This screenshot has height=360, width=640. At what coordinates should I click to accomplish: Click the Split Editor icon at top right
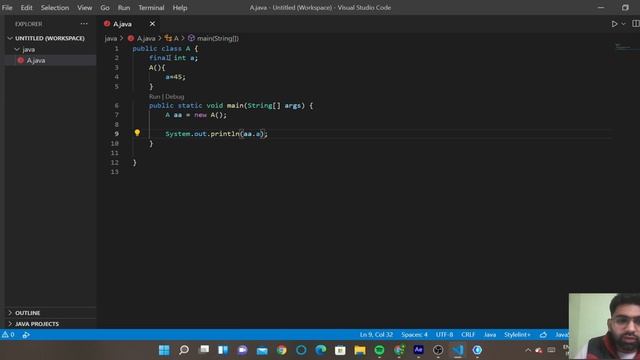pyautogui.click(x=636, y=24)
